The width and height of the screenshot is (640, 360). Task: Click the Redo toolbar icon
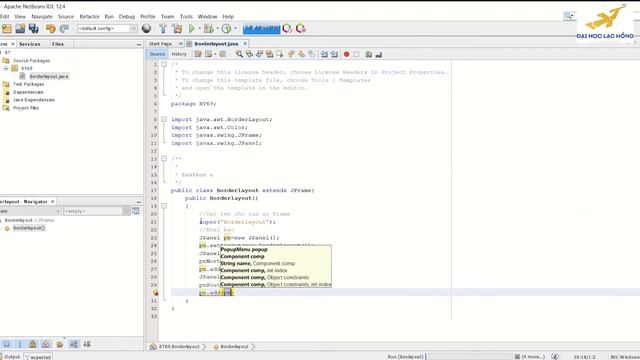(x=64, y=28)
